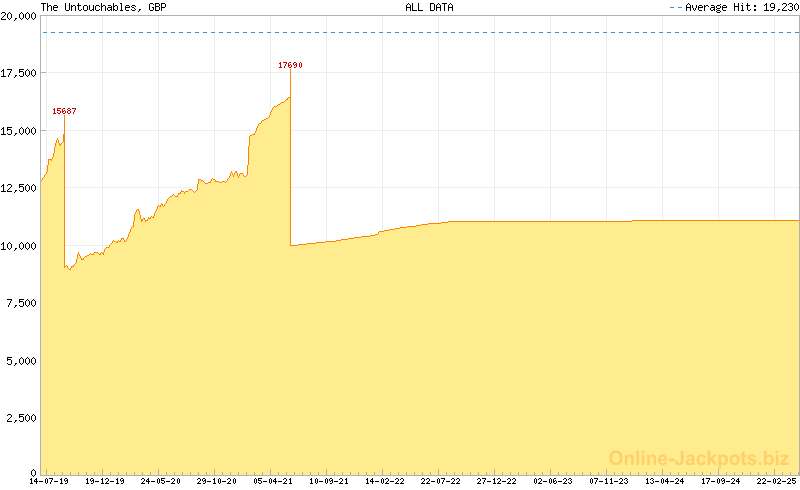Screen dimensions: 800x490
Task: Click the 12,500 y-axis tick label
Action: pyautogui.click(x=19, y=188)
